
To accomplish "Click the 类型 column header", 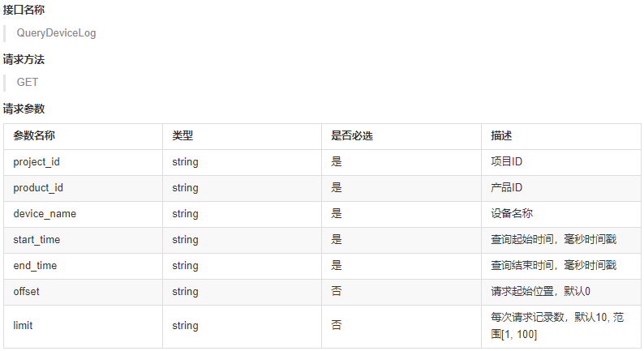I will tap(182, 136).
